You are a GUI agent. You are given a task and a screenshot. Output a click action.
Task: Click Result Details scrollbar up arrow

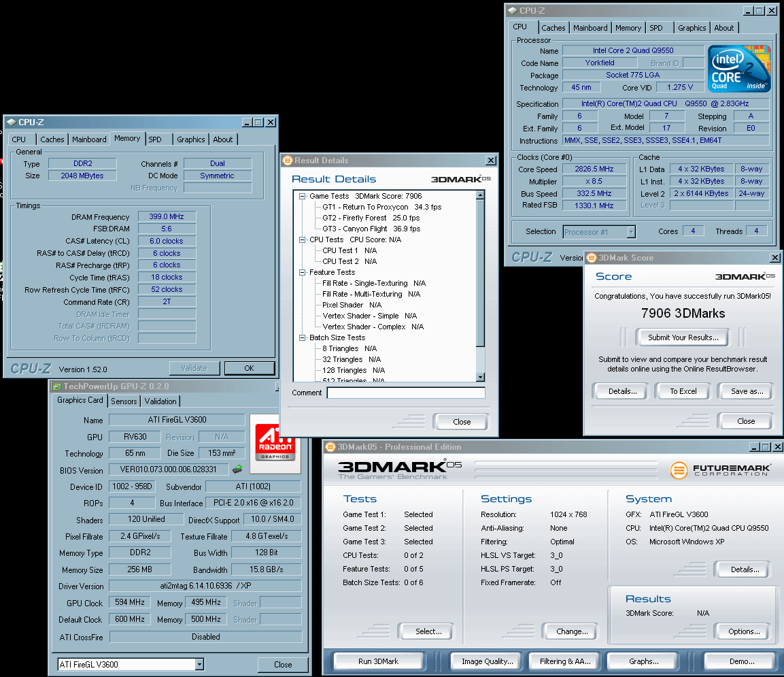pyautogui.click(x=481, y=195)
